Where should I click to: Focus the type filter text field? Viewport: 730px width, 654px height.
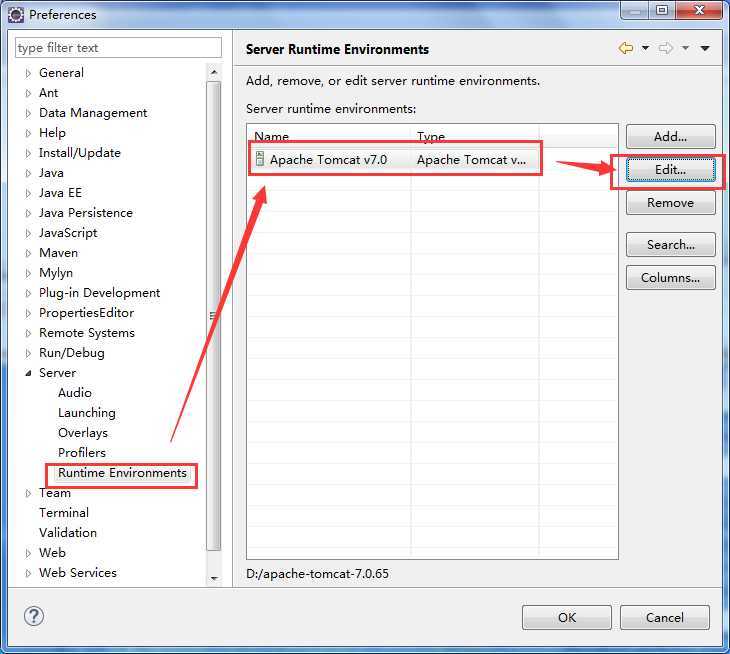(118, 48)
